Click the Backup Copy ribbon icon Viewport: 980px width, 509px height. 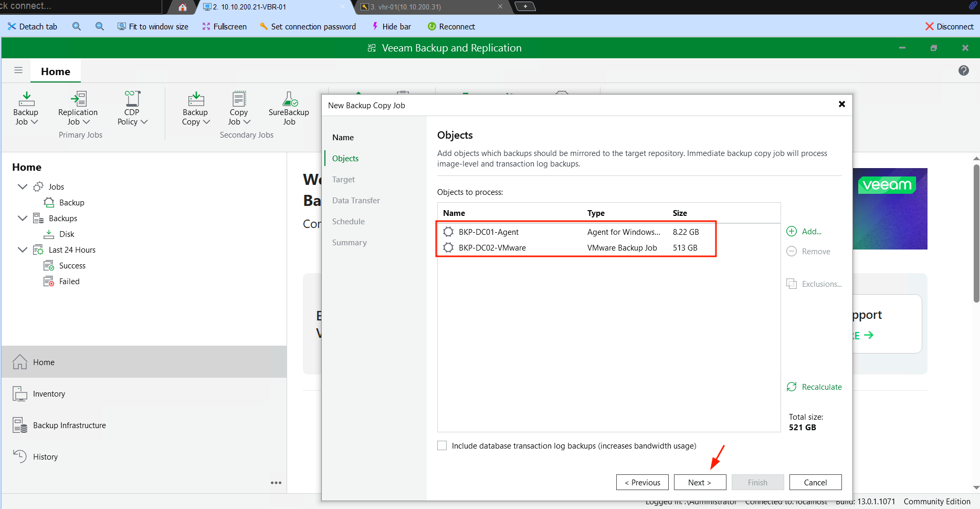pos(196,99)
